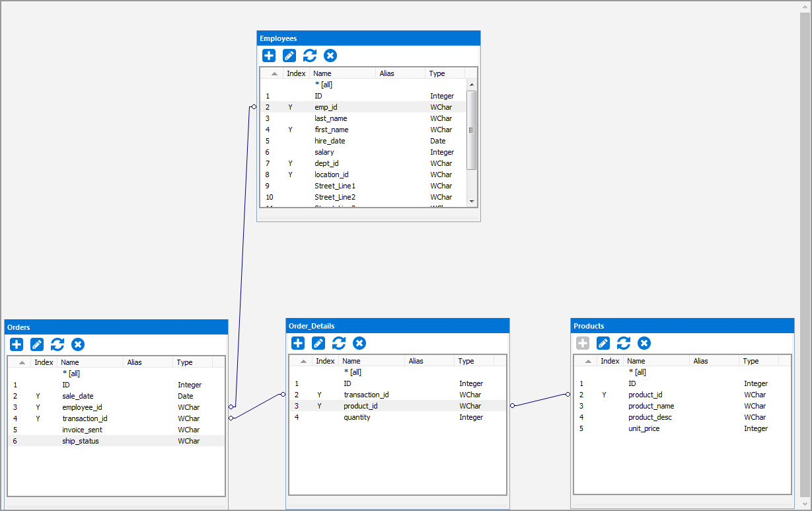Add a new column to the Orders table
The width and height of the screenshot is (812, 511).
point(16,344)
